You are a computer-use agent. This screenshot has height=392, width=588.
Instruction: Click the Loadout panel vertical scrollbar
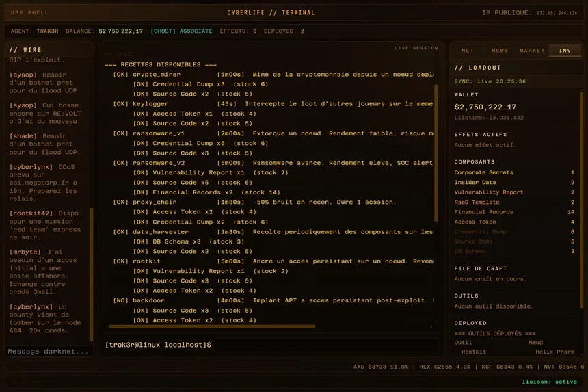click(x=582, y=198)
